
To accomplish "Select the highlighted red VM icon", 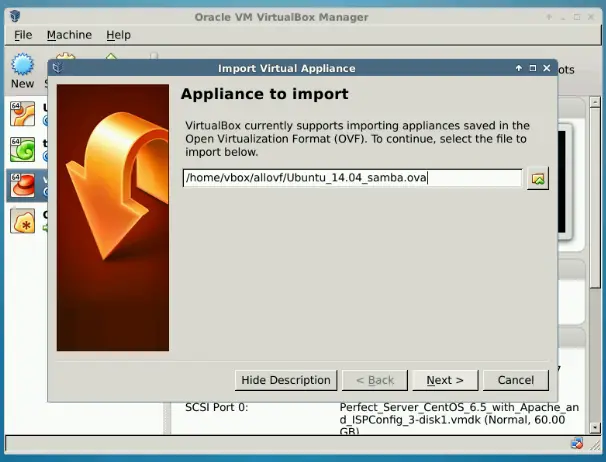I will click(x=22, y=185).
